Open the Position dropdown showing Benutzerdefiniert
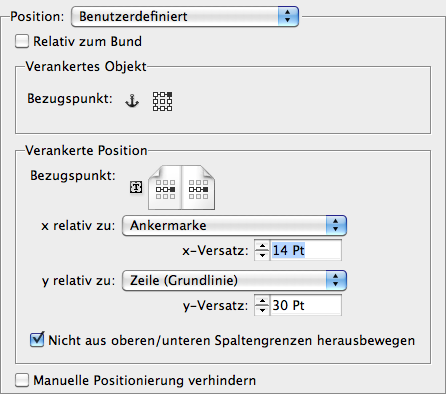The width and height of the screenshot is (446, 394). [185, 16]
